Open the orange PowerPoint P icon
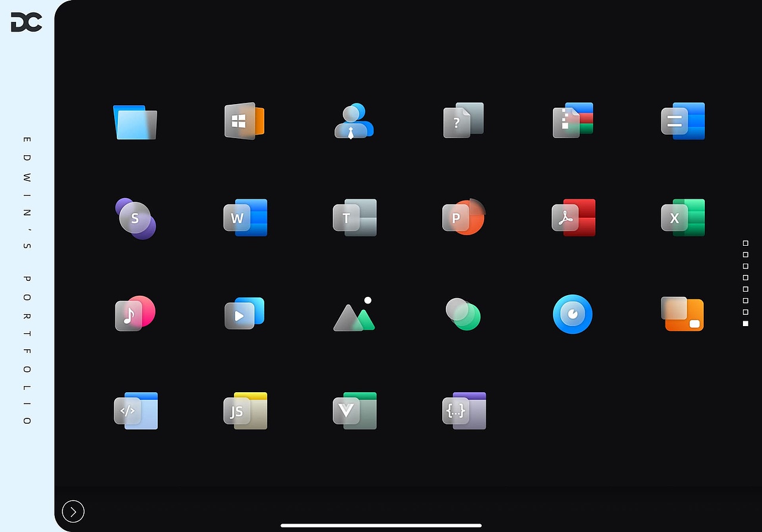 tap(464, 217)
